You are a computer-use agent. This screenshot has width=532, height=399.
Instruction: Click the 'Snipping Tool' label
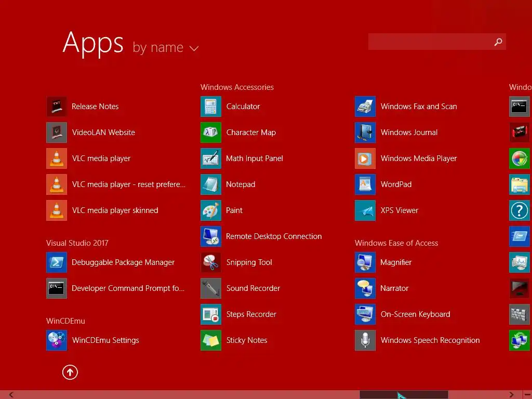[x=249, y=262]
